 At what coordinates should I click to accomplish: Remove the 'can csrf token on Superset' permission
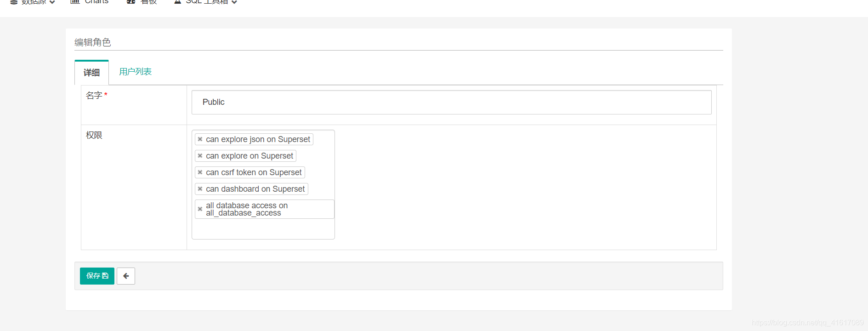click(x=200, y=172)
